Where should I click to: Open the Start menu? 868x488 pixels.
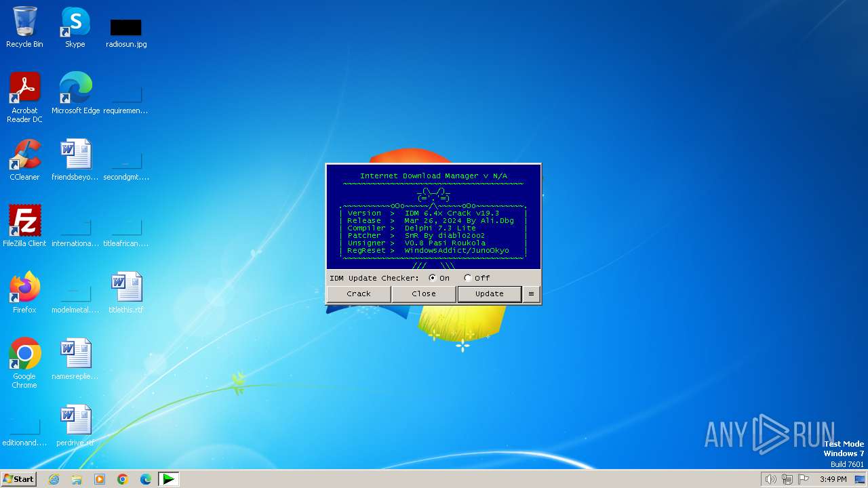pos(18,479)
